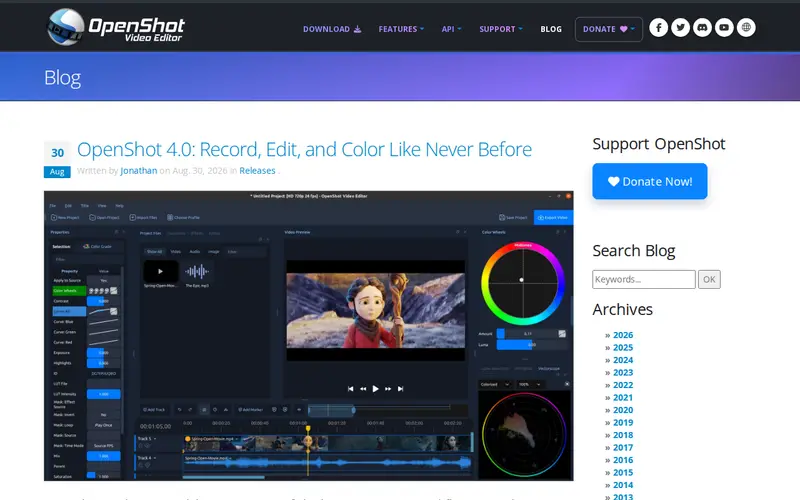This screenshot has width=800, height=500.
Task: Open the 2016 archive
Action: [x=623, y=460]
